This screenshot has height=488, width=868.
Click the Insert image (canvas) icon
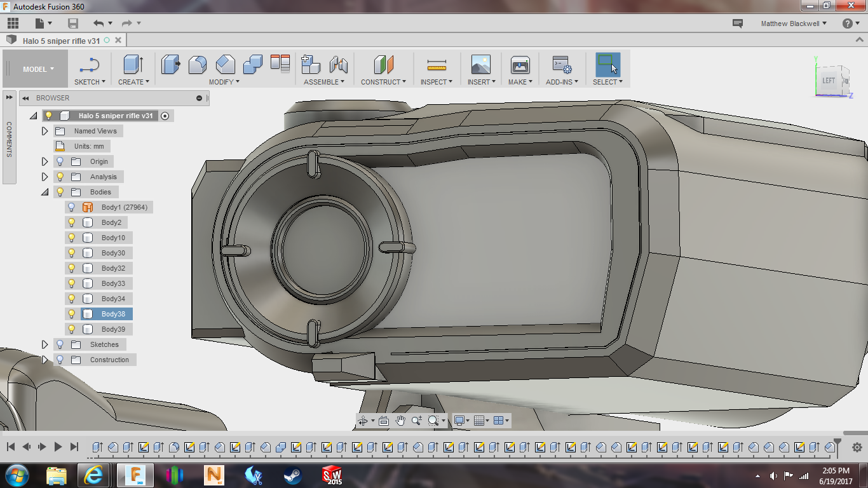click(481, 64)
